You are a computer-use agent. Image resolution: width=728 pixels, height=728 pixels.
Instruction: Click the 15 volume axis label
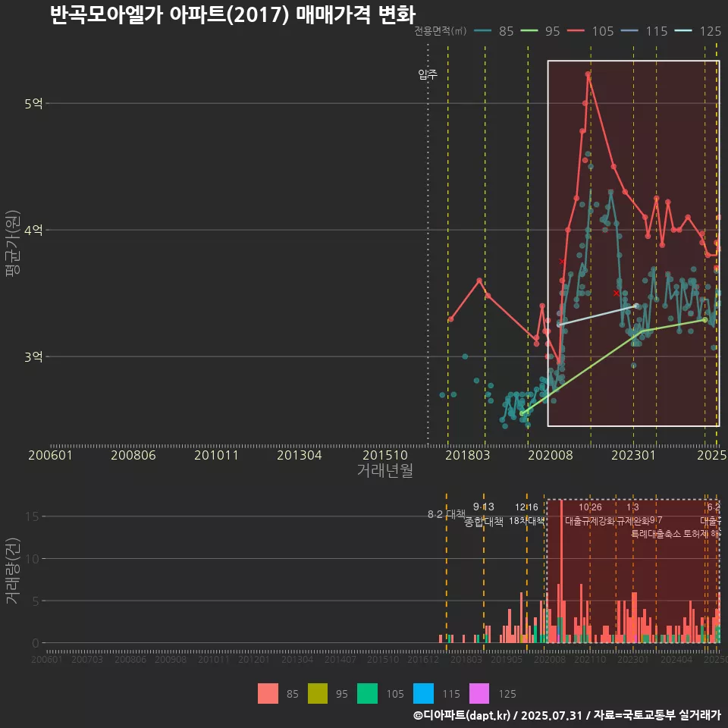pyautogui.click(x=32, y=516)
